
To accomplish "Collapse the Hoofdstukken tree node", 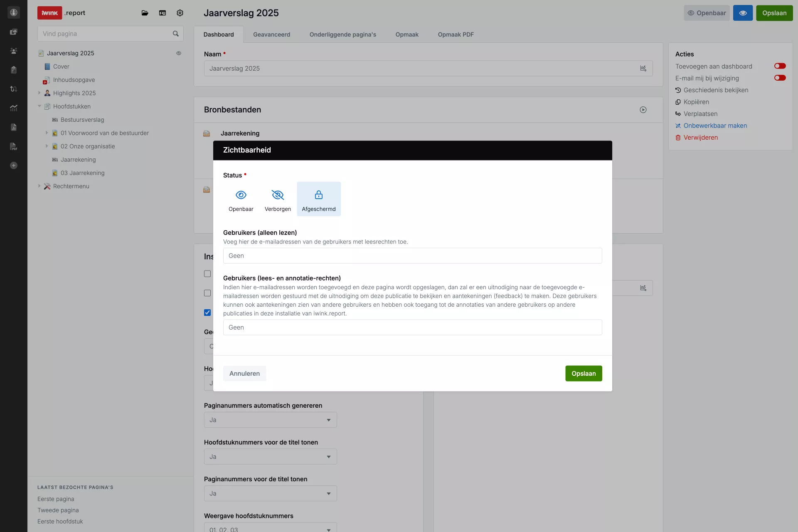I will click(x=39, y=106).
